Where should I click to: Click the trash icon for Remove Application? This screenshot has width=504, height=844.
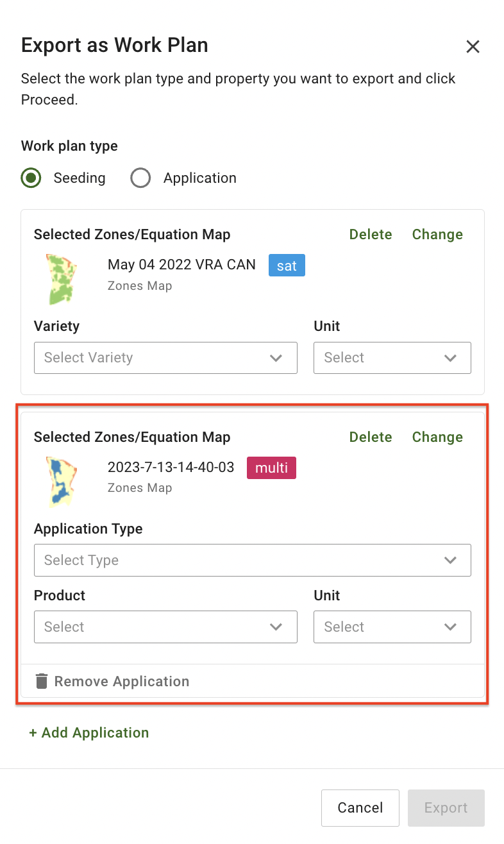click(x=42, y=681)
